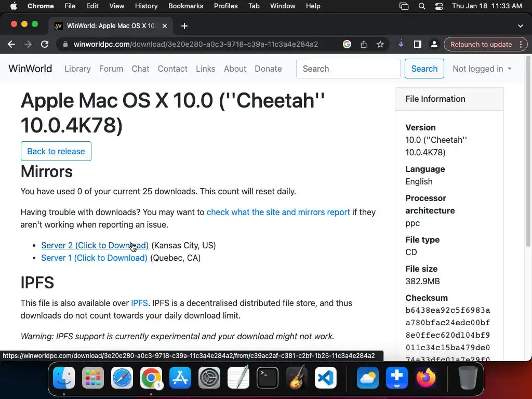Go to WinWorld home logo
The image size is (532, 399).
coord(30,69)
